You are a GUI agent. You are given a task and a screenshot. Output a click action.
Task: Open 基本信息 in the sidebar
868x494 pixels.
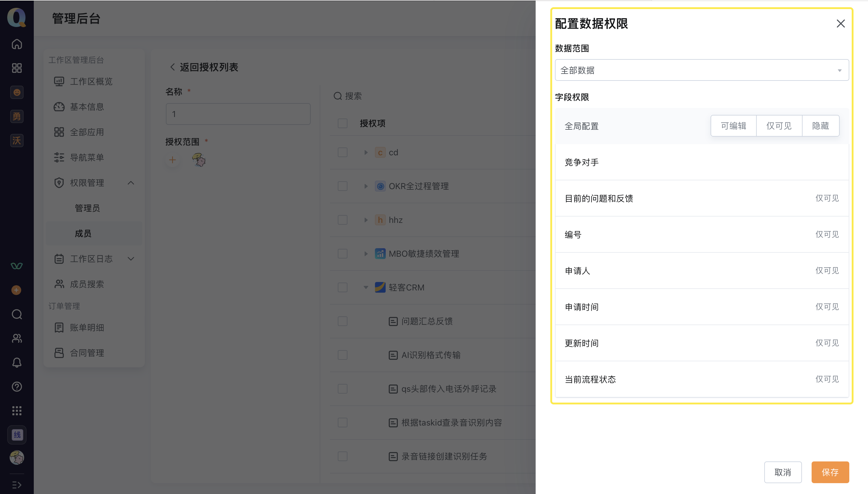tap(94, 107)
